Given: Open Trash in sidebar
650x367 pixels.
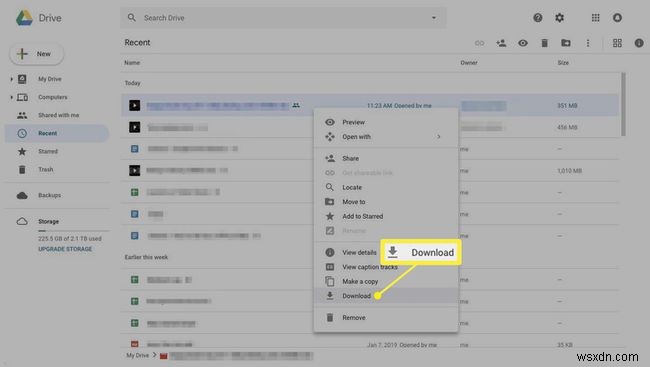Looking at the screenshot, I should coord(46,169).
